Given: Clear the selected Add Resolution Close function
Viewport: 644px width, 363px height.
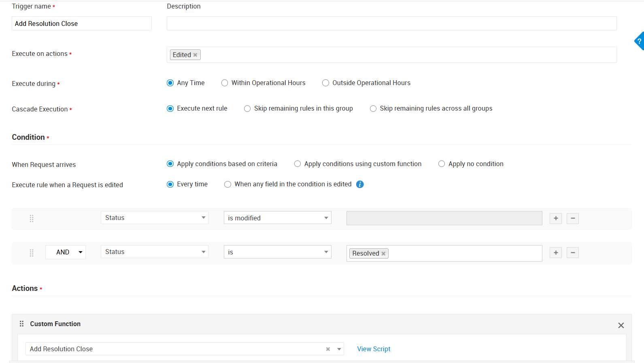Looking at the screenshot, I should [328, 349].
